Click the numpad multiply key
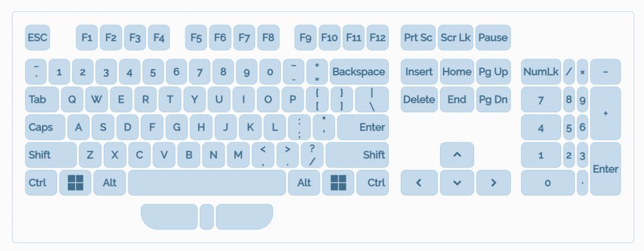The height and width of the screenshot is (251, 644). coord(583,72)
